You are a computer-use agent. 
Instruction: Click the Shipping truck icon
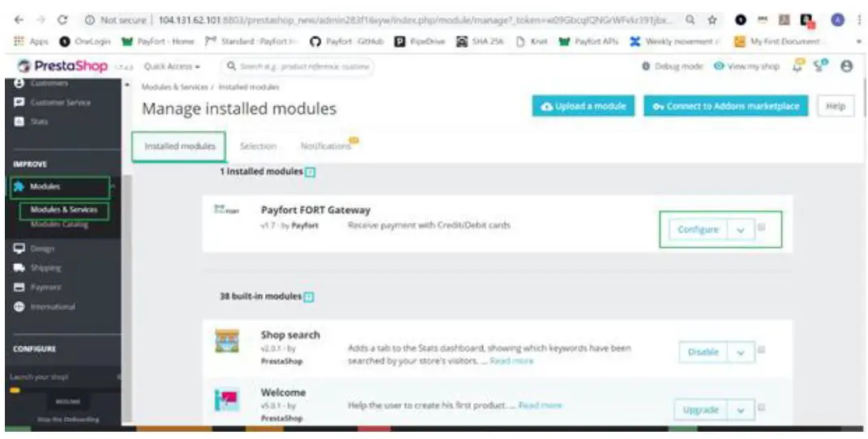click(19, 267)
